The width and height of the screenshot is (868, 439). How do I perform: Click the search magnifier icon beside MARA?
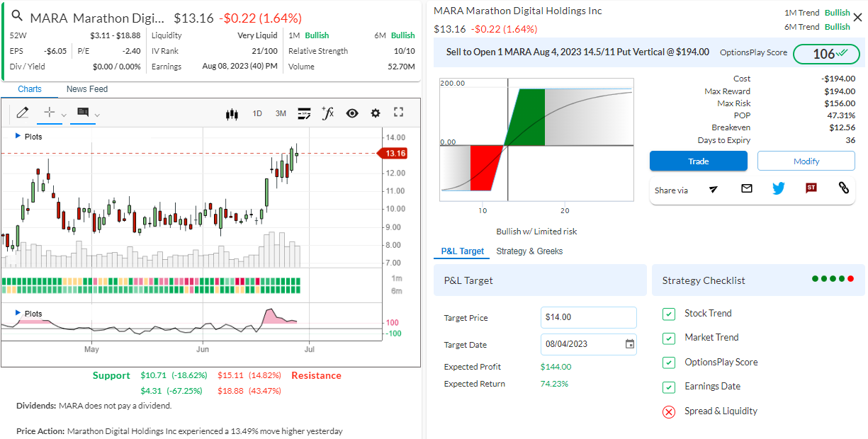click(18, 17)
